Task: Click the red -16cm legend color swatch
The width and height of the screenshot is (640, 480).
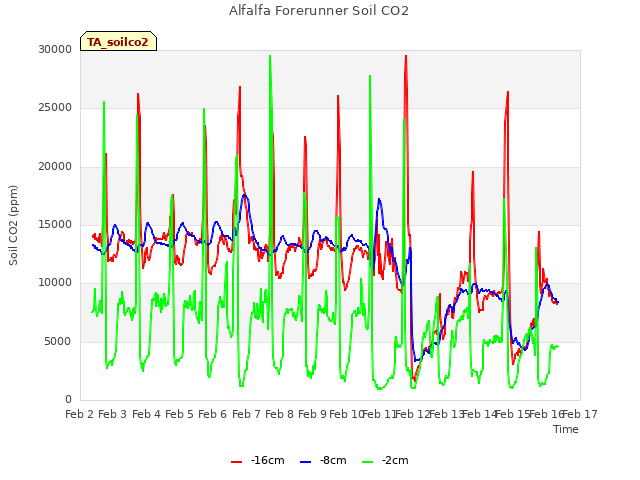Action: click(236, 462)
